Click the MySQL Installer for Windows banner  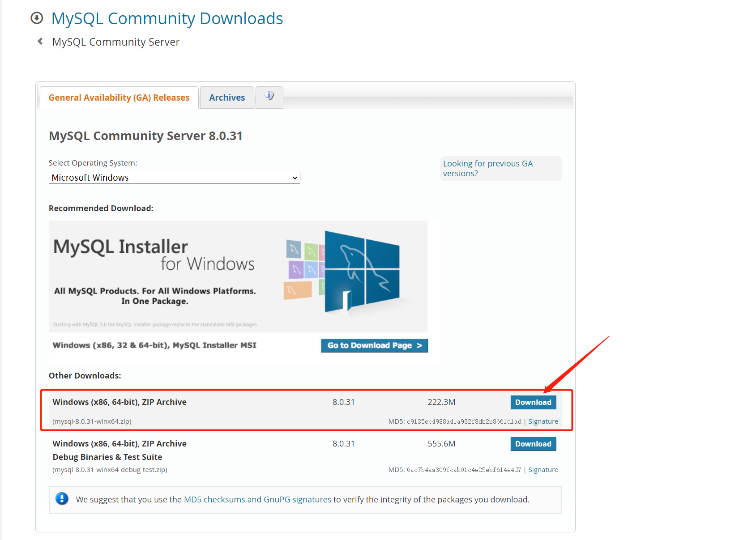point(238,276)
